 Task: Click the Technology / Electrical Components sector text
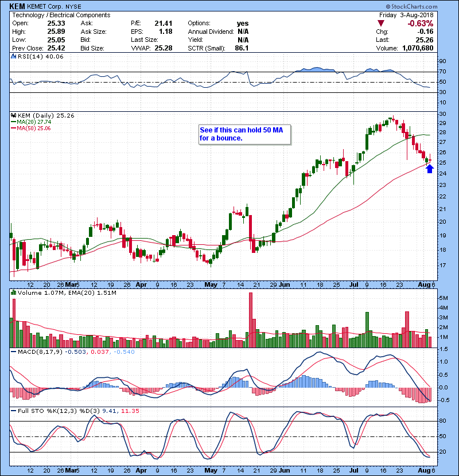coord(61,15)
